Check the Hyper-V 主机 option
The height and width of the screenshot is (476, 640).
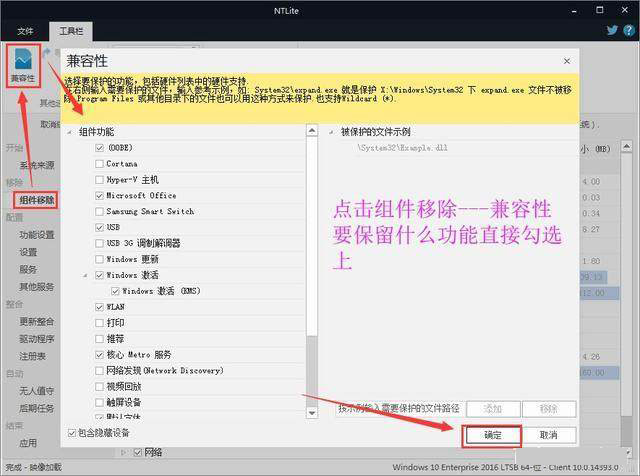pos(99,180)
